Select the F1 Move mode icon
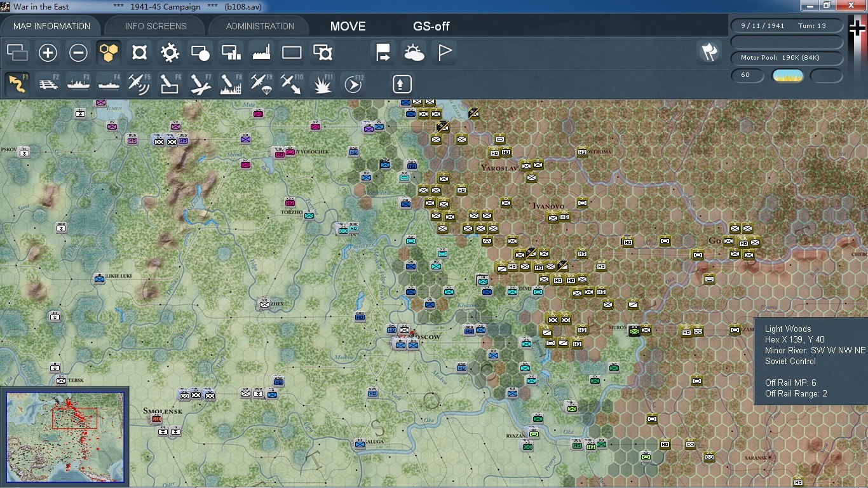Image resolution: width=868 pixels, height=488 pixels. pos(17,84)
